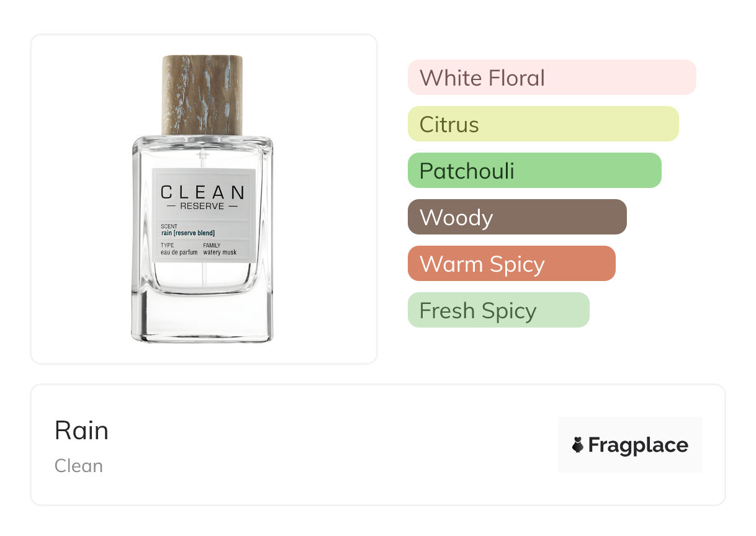Screen dimensions: 756x536
Task: Select the Warm Spicy accord bar
Action: [511, 264]
